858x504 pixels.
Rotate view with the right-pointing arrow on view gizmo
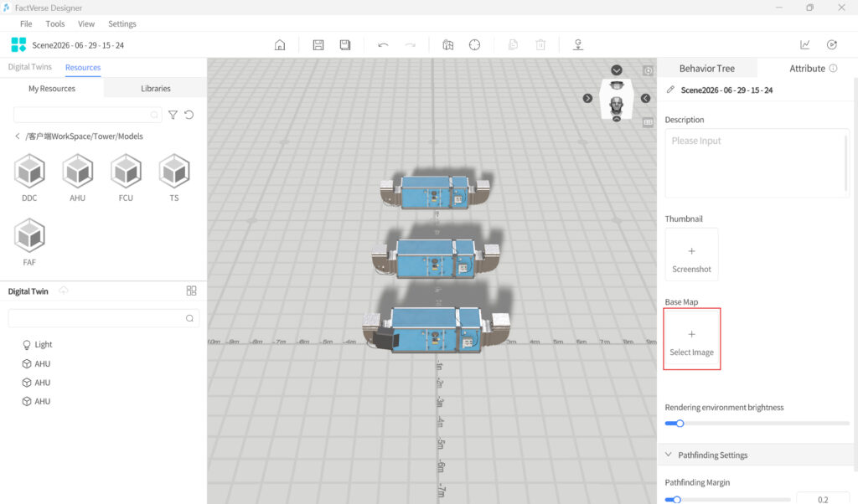pyautogui.click(x=587, y=99)
